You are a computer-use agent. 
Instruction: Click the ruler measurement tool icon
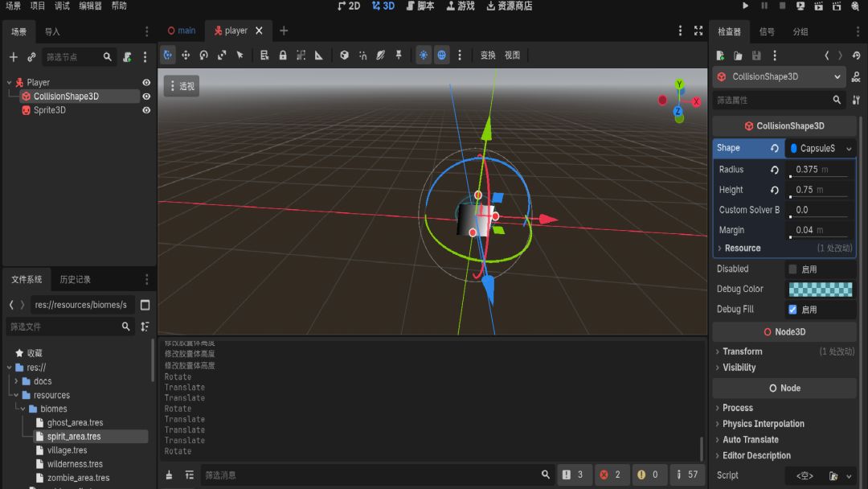[319, 55]
